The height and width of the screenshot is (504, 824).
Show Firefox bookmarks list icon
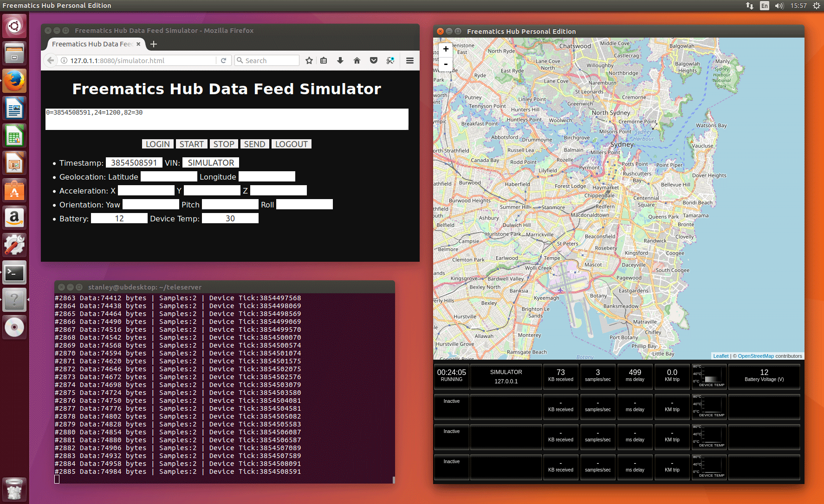tap(324, 60)
